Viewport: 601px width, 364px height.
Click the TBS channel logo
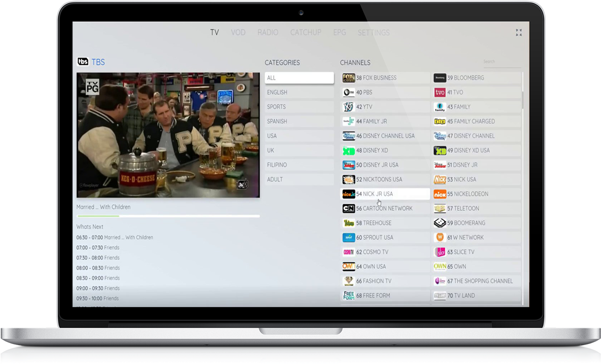[x=83, y=62]
